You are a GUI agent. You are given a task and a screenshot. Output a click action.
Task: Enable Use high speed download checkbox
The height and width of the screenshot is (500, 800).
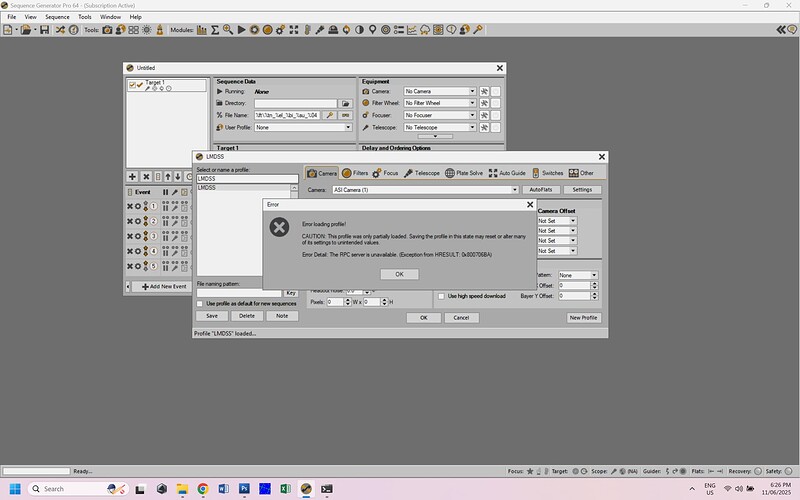pyautogui.click(x=441, y=296)
